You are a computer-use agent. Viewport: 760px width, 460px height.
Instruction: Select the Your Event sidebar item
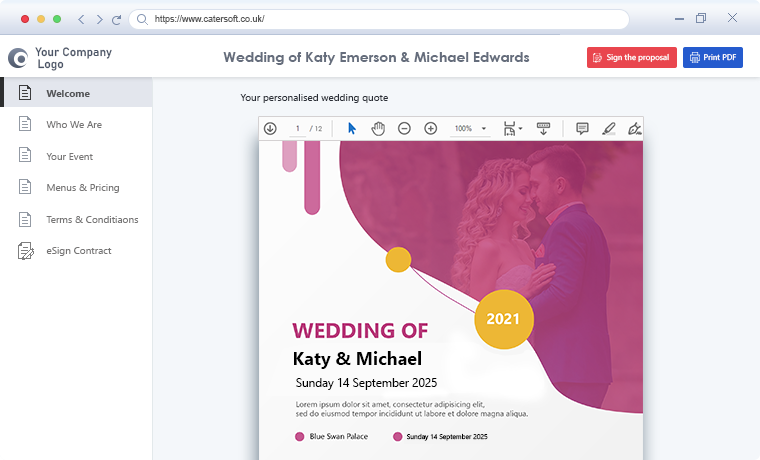(x=69, y=157)
